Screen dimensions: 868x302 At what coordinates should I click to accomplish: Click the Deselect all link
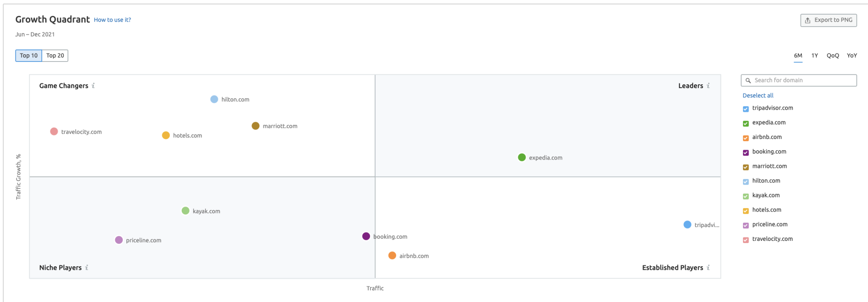tap(758, 96)
